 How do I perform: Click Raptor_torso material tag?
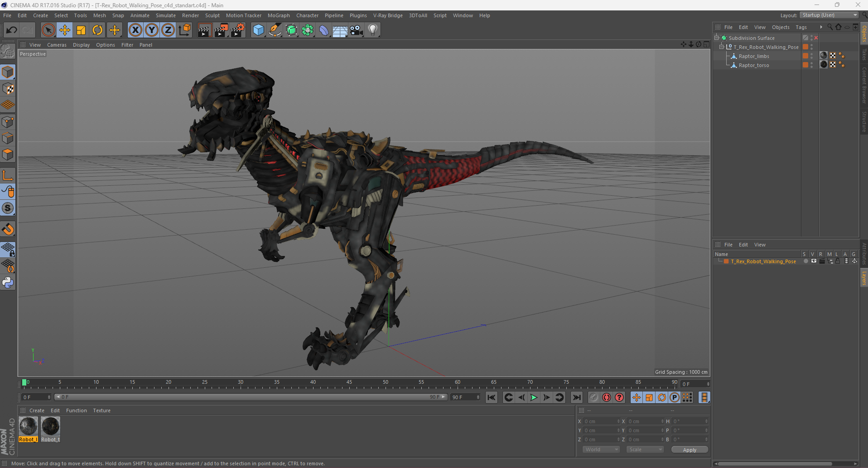coord(824,64)
